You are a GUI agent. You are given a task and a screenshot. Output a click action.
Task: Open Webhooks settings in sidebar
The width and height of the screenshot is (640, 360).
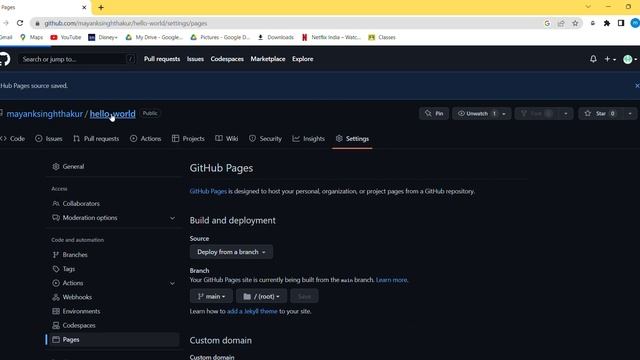pyautogui.click(x=113, y=297)
